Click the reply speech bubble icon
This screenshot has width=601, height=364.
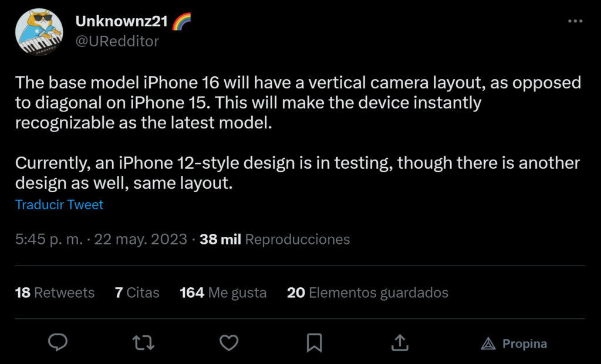click(x=58, y=342)
